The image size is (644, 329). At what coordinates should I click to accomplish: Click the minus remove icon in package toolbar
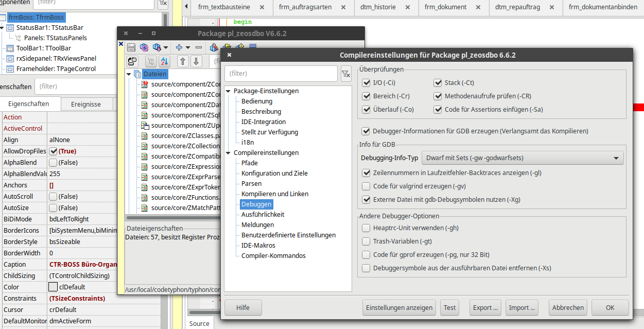coord(199,47)
